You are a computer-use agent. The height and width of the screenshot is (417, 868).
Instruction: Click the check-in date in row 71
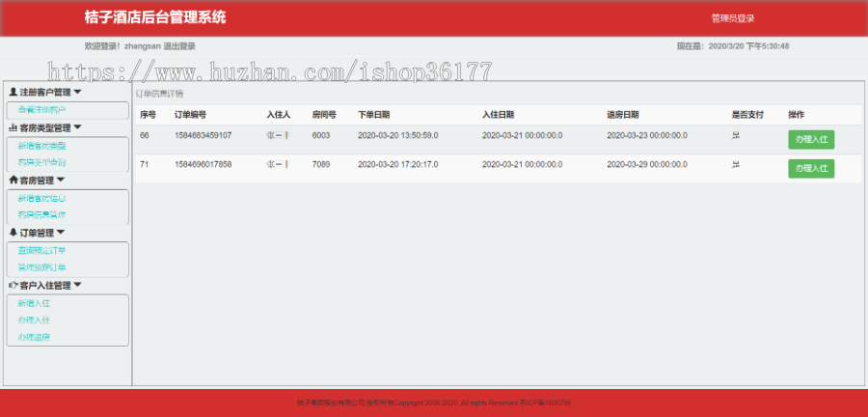pyautogui.click(x=523, y=164)
